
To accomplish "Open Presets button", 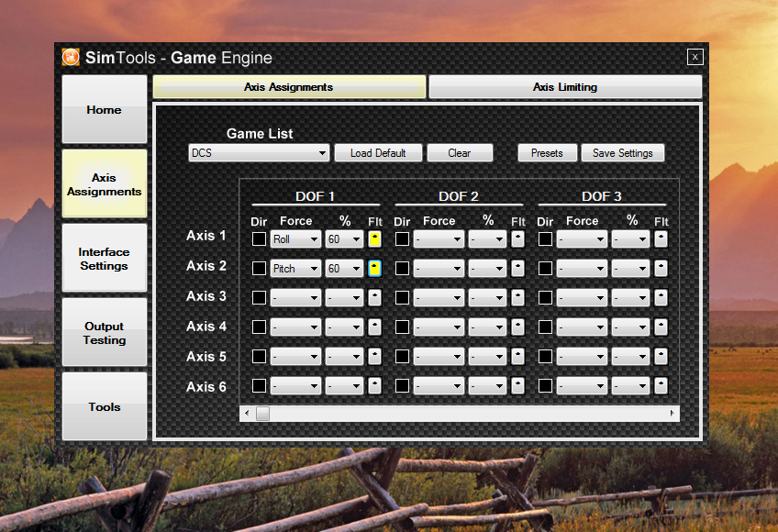I will pyautogui.click(x=548, y=153).
